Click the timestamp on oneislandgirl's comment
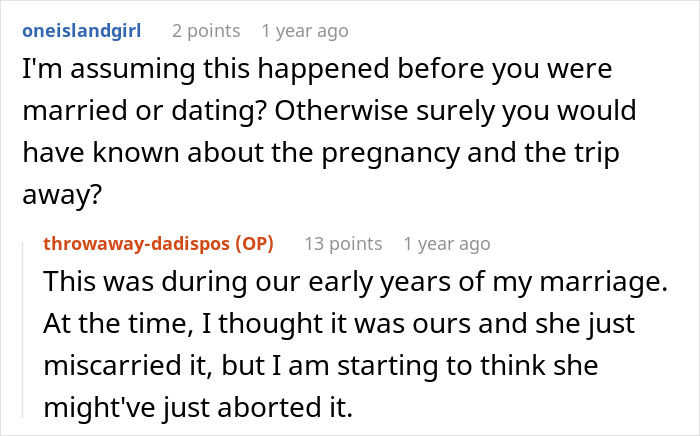The image size is (700, 436). click(x=304, y=31)
